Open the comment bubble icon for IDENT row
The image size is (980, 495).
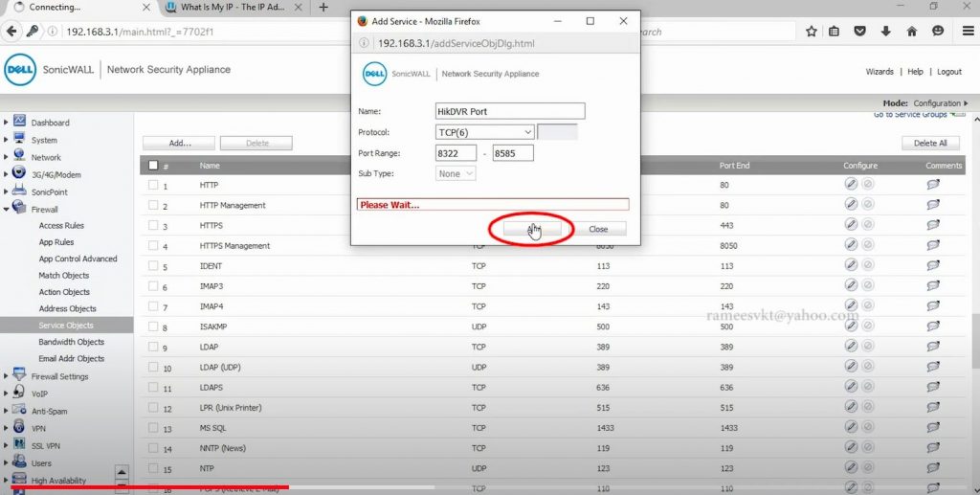(933, 265)
